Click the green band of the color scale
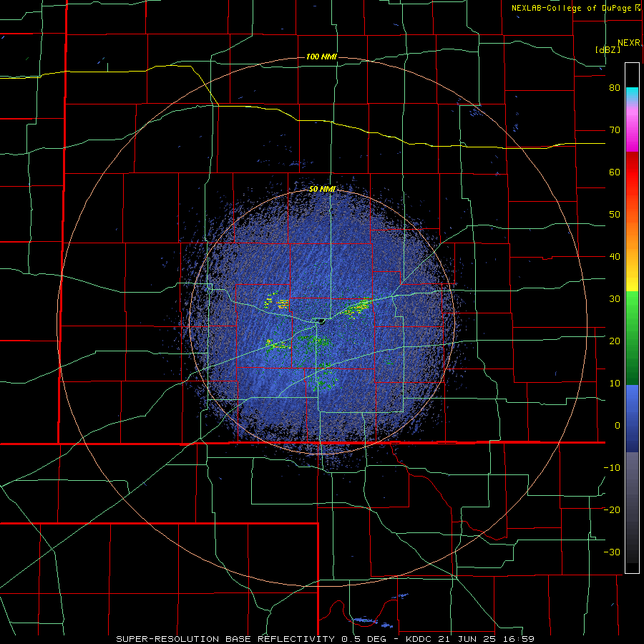Viewport: 644px width, 644px height. pos(632,337)
